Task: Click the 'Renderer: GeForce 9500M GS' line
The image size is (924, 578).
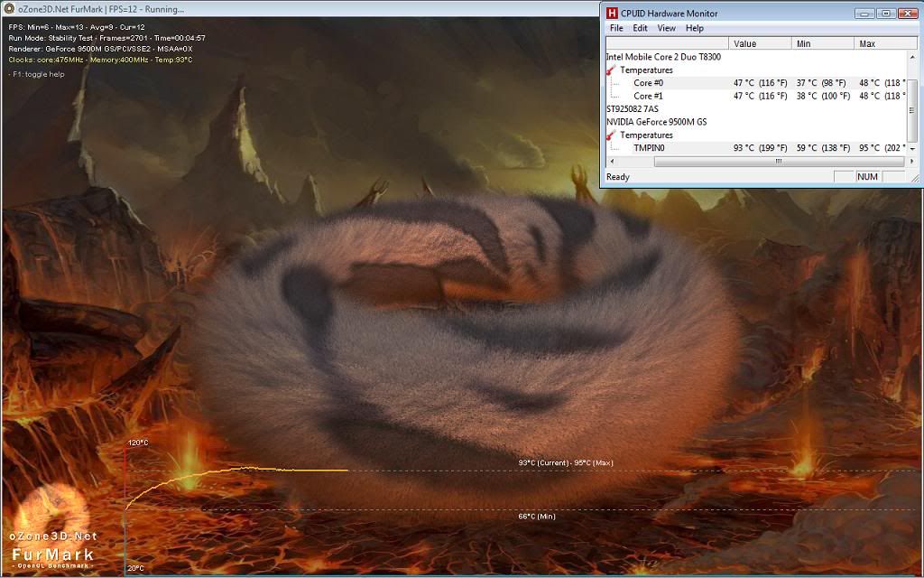Action: point(101,49)
